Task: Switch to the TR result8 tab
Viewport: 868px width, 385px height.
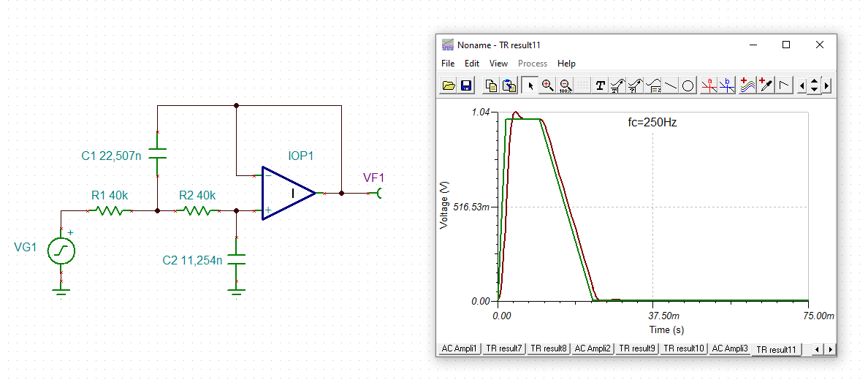Action: 548,348
